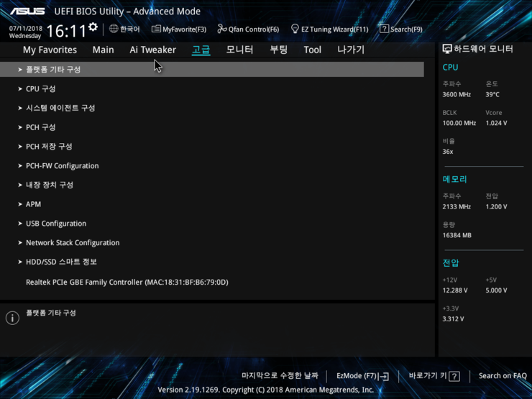Viewport: 532px width, 399px height.
Task: Expand APM submenu arrow
Action: (x=20, y=204)
